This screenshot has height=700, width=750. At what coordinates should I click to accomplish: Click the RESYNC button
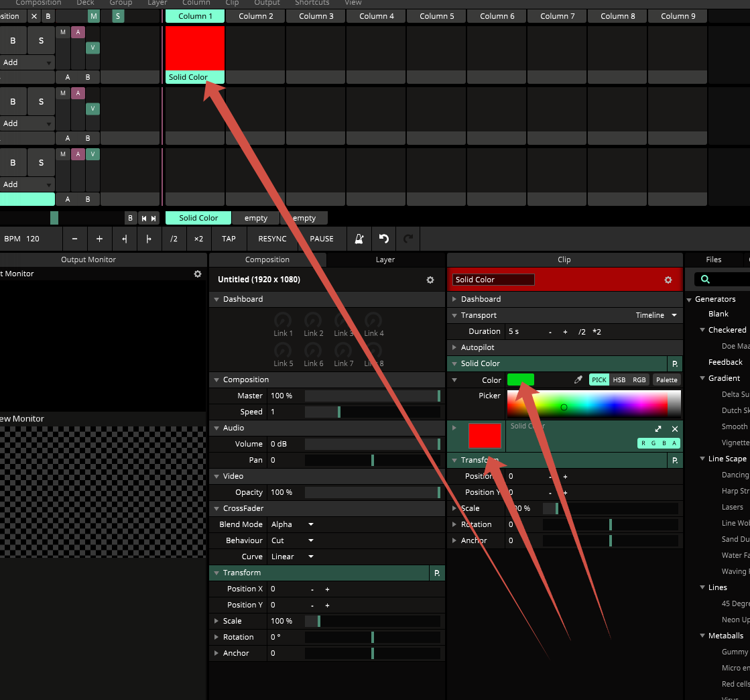click(272, 239)
